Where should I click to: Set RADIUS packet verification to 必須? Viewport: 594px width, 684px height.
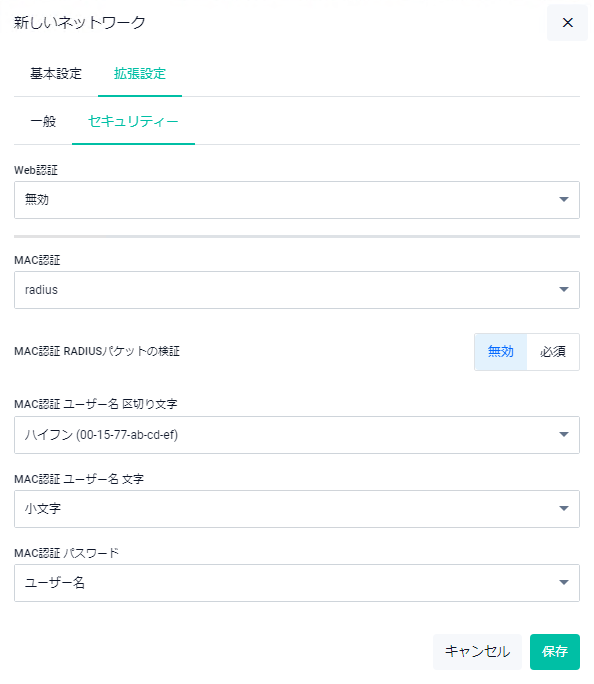[553, 352]
